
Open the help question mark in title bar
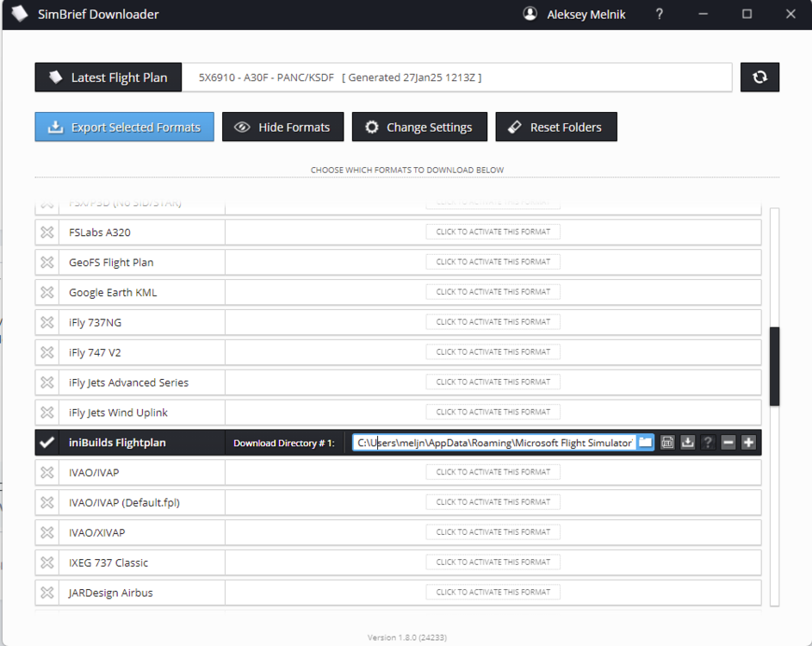pos(660,15)
